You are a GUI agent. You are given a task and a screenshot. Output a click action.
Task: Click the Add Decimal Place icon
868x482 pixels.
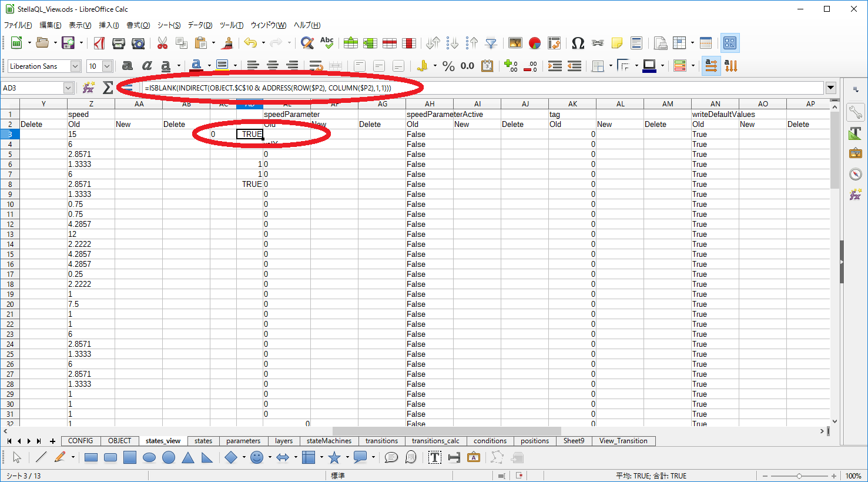(x=511, y=66)
